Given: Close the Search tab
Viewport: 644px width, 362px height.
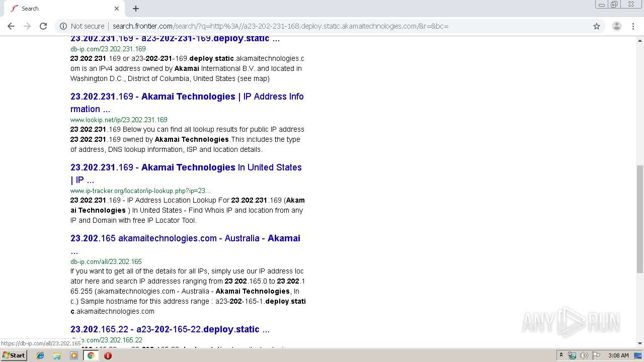Looking at the screenshot, I should 117,9.
